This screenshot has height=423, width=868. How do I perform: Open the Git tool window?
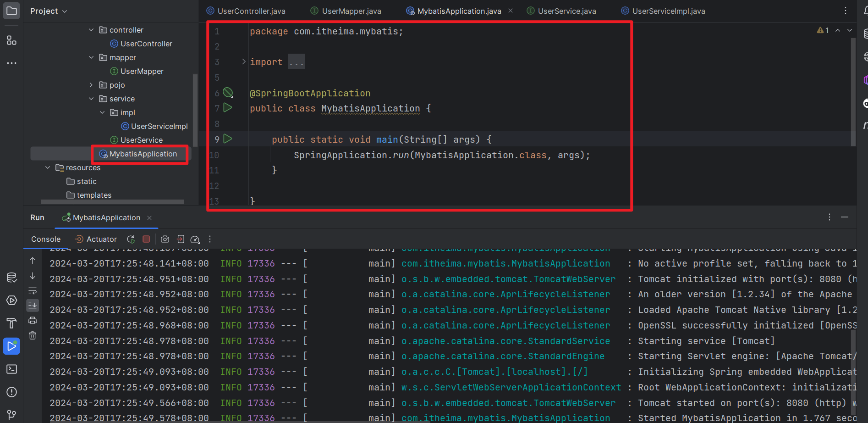[11, 414]
